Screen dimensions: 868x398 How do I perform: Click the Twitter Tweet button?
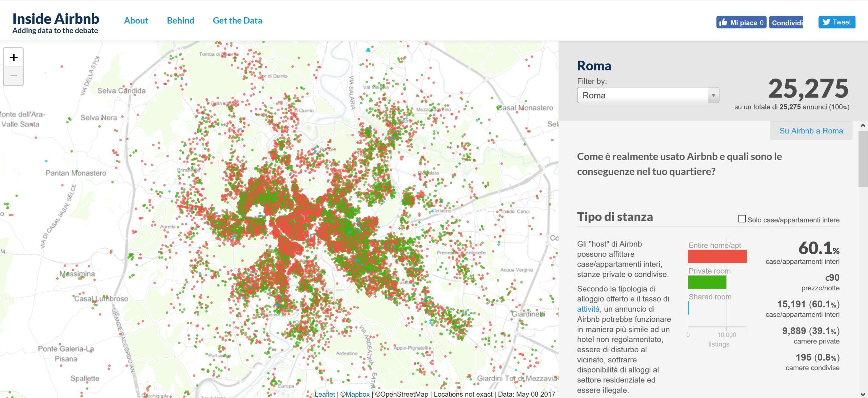[x=837, y=22]
